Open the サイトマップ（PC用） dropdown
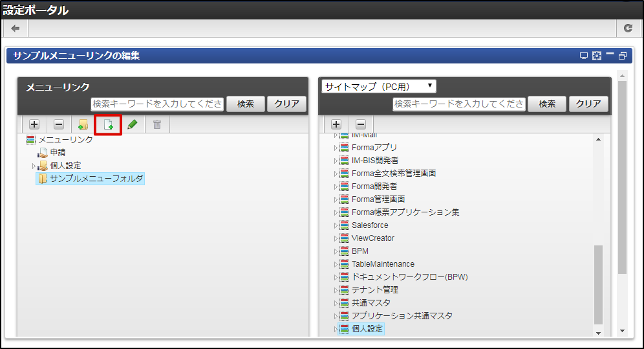The height and width of the screenshot is (349, 644). click(x=379, y=86)
